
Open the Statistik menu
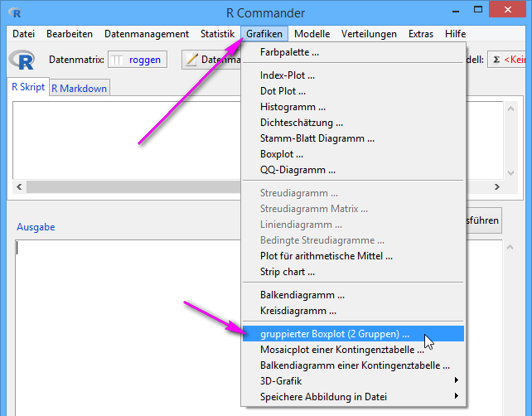coord(217,34)
